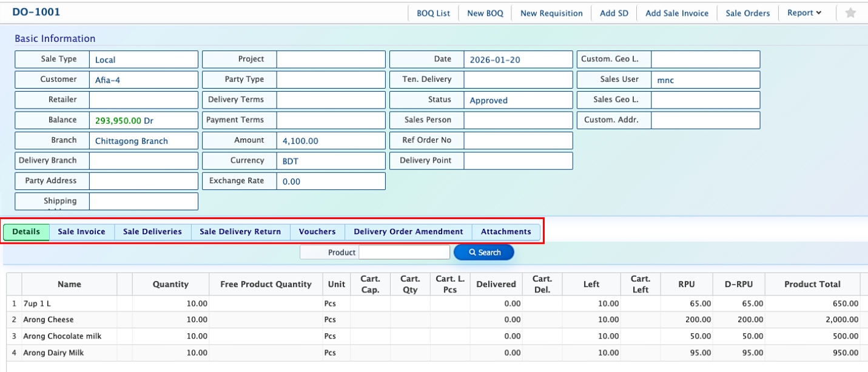Click the Afia-4 customer value
Viewport: 868px width, 372px height.
coord(107,80)
